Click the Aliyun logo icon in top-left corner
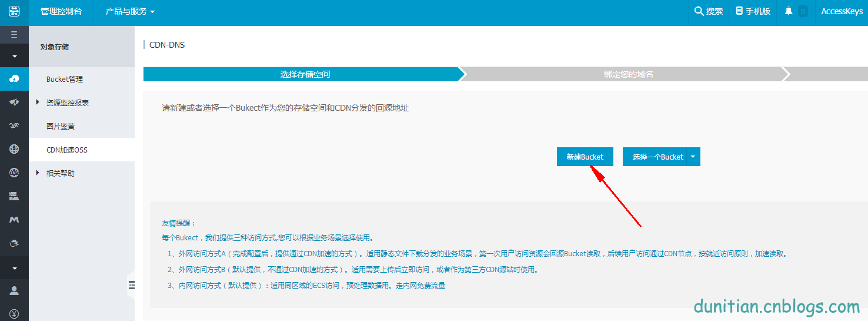The width and height of the screenshot is (868, 321). pos(14,12)
